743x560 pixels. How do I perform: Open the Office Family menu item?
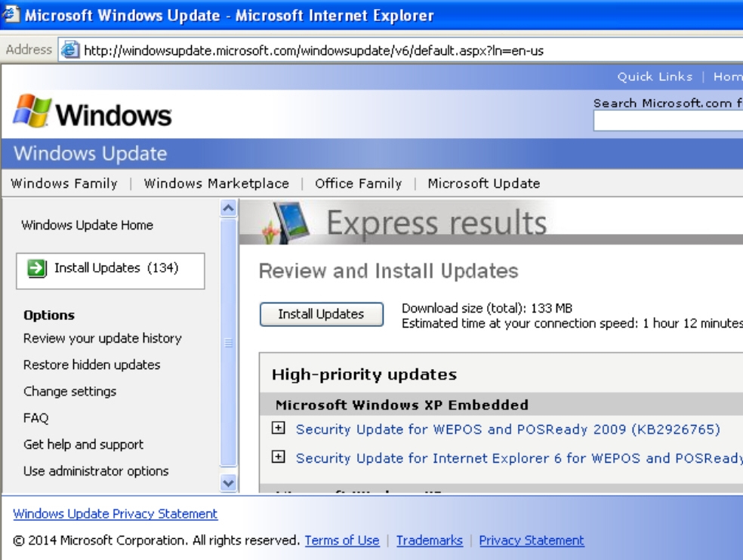(358, 183)
